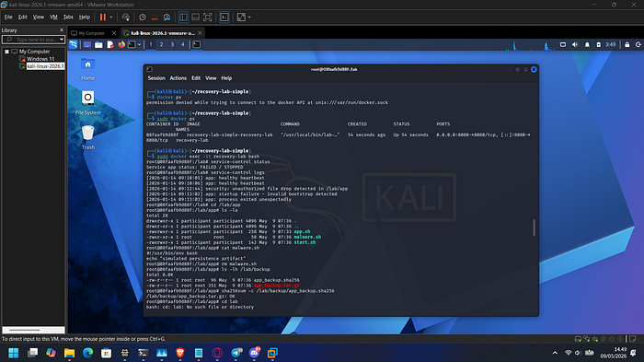Open the VMware File menu
Image resolution: width=644 pixels, height=362 pixels.
tap(8, 18)
